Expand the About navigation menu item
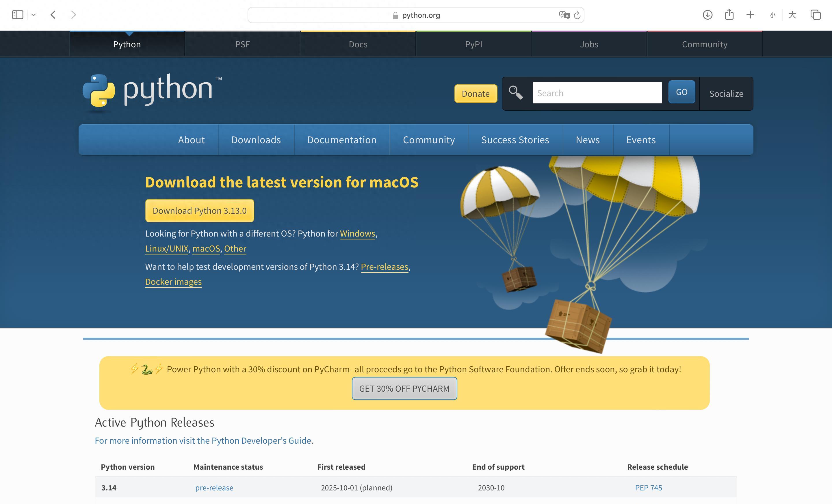Screen dimensions: 832x504 [191, 140]
